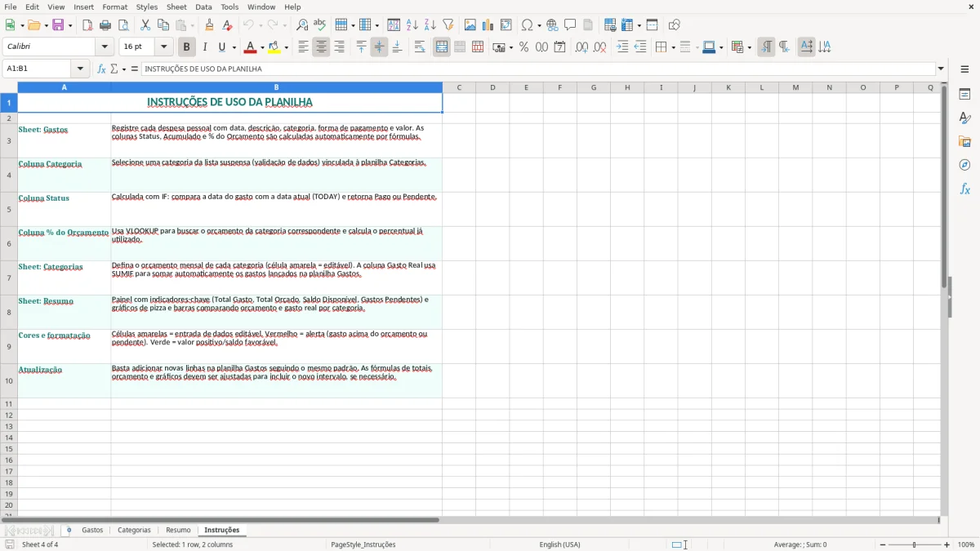Open sidebar Navigator compass icon

coord(964,165)
